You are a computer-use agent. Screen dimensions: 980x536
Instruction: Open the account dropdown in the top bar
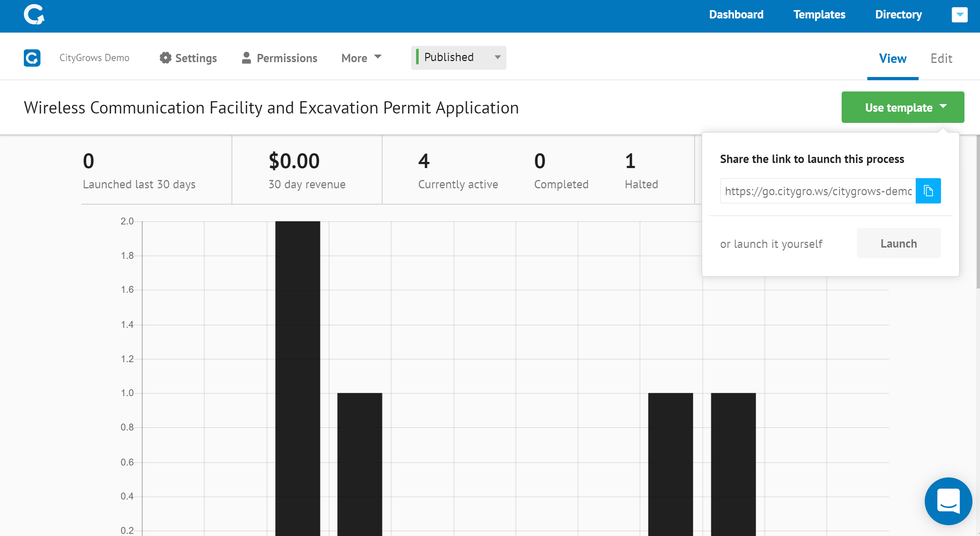coord(959,15)
